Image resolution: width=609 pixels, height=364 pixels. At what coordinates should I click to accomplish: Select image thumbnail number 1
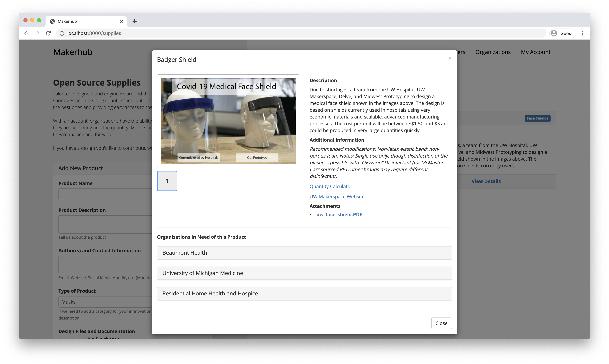tap(167, 181)
